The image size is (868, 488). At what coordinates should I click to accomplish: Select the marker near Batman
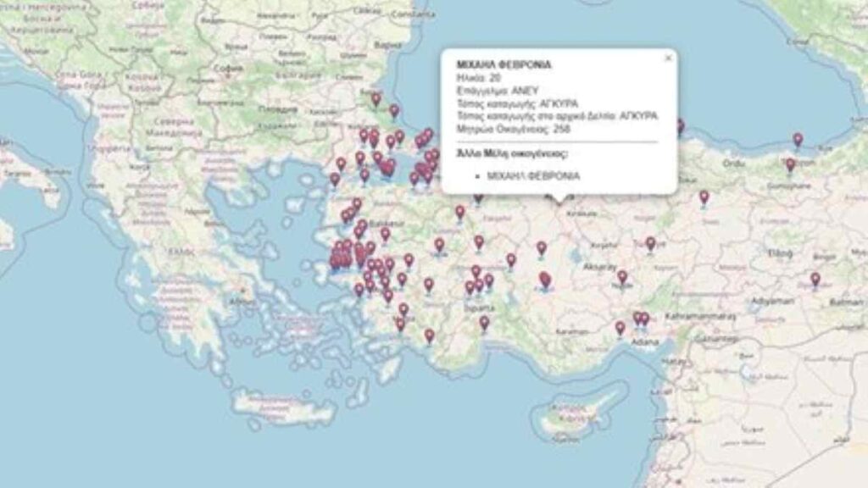pos(815,278)
